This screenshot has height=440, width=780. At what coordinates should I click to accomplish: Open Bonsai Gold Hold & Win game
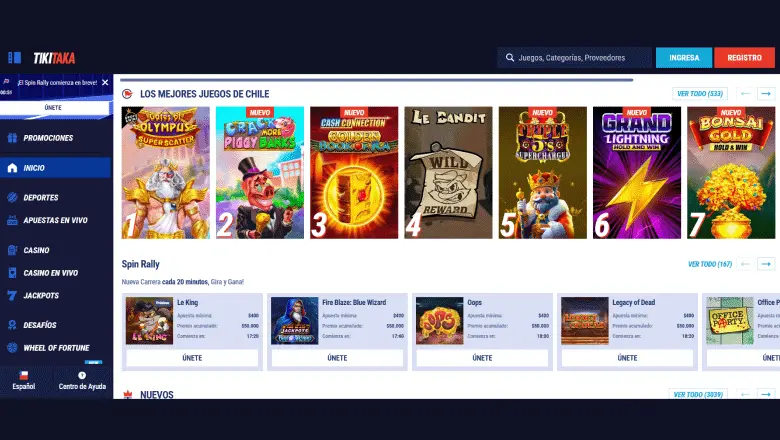[x=731, y=173]
